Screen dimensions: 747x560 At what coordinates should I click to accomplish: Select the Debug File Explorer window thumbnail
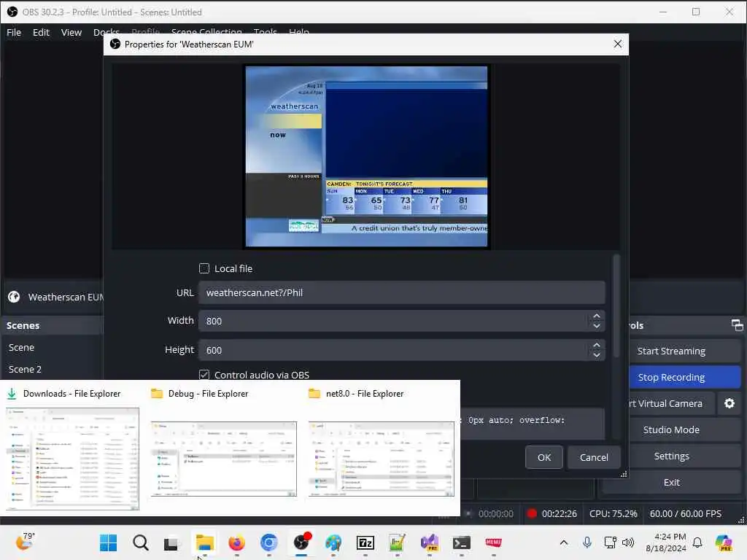tap(224, 459)
